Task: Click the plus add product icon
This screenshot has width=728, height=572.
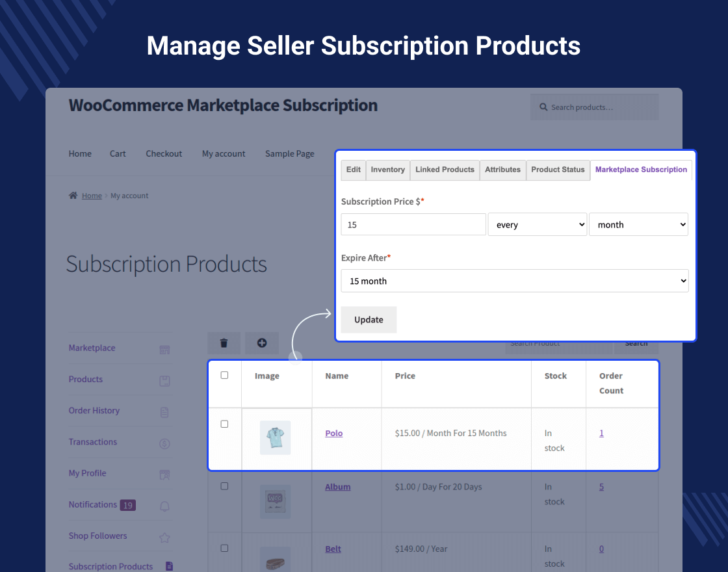Action: (262, 343)
